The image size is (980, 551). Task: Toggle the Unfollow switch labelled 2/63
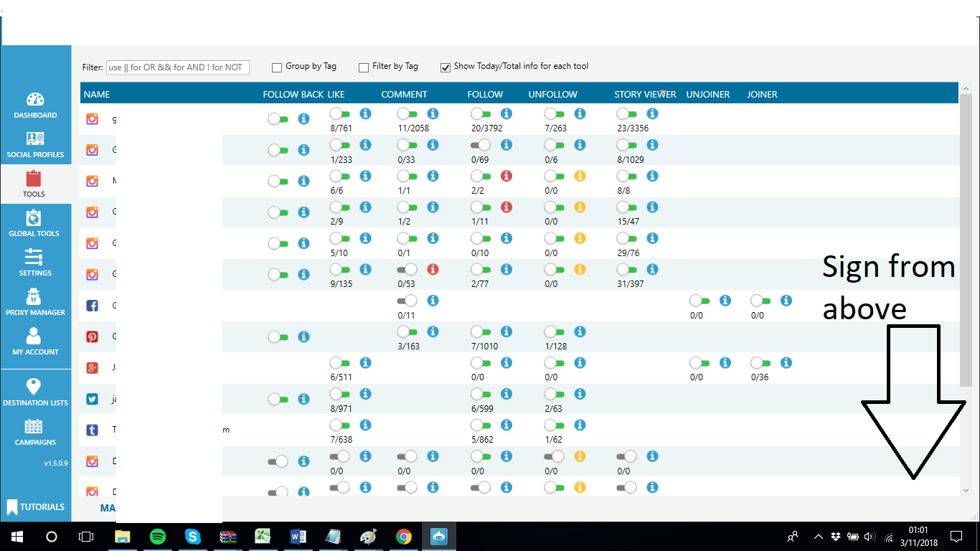coord(555,394)
